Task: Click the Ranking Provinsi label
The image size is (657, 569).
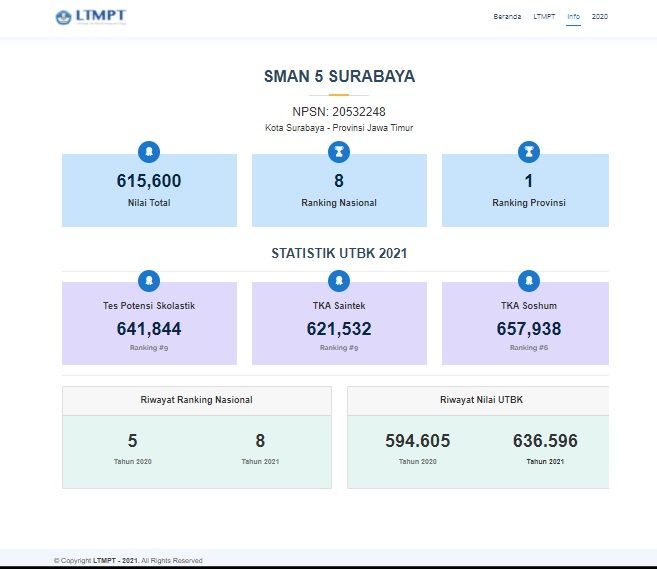Action: 529,203
